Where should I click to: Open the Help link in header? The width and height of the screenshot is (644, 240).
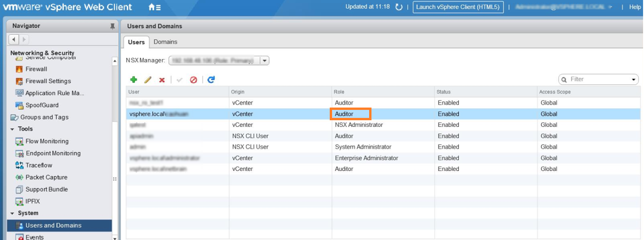[635, 7]
